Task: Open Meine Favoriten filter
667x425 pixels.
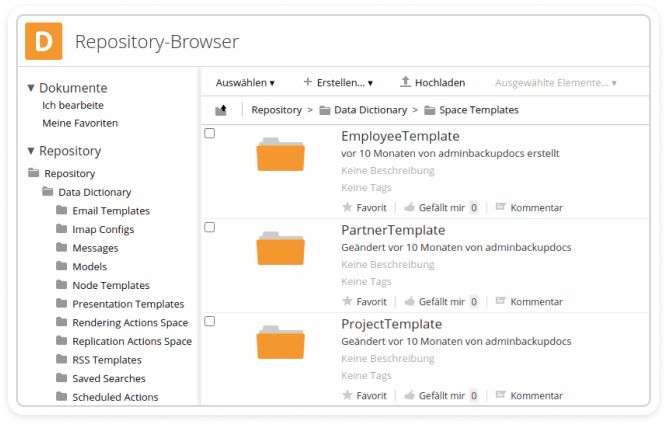Action: click(80, 123)
